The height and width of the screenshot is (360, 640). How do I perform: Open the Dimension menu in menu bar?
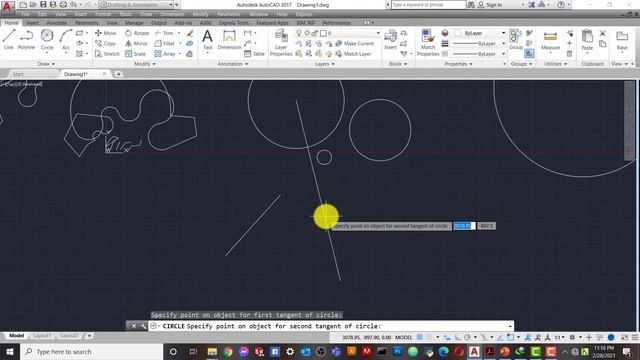(172, 14)
